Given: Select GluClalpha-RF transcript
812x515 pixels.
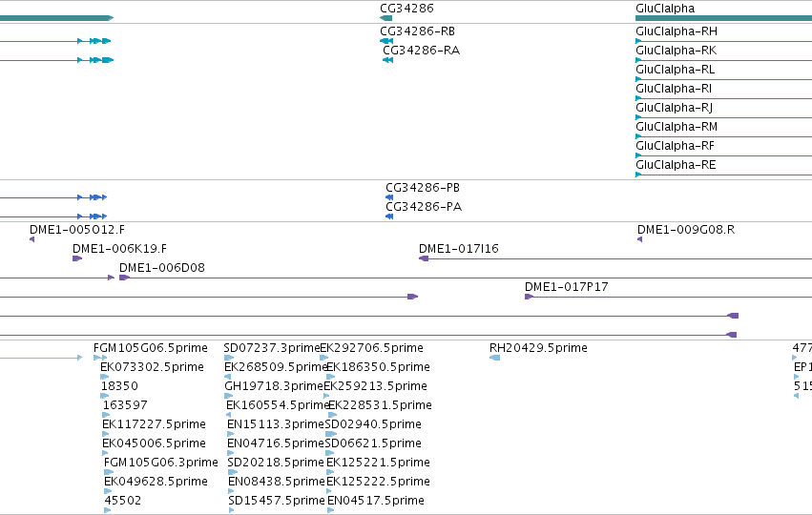Looking at the screenshot, I should (675, 146).
